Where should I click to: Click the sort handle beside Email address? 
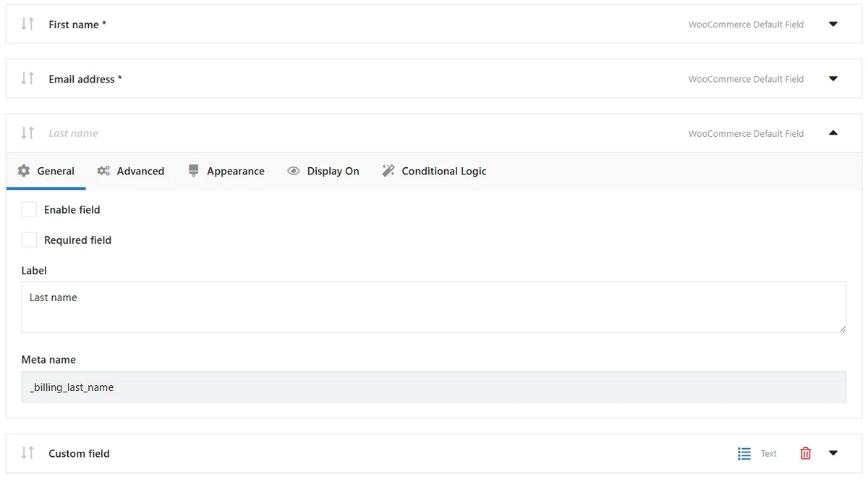point(27,78)
